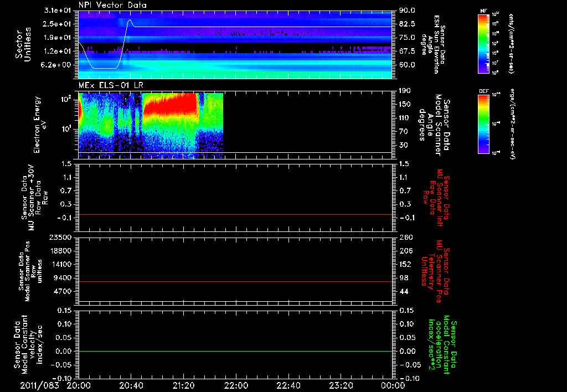Viewport: 567px width, 392px height.
Task: Click the green zero line in the velocity plot
Action: 235,351
